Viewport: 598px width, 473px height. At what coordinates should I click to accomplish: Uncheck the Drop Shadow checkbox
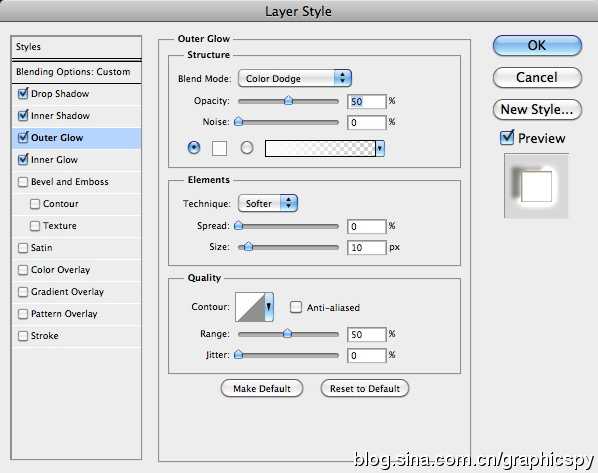pyautogui.click(x=23, y=93)
